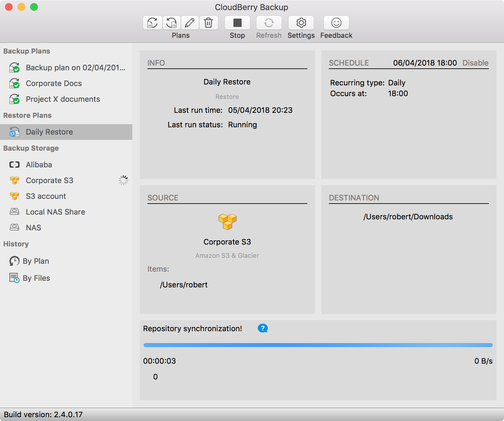Image resolution: width=504 pixels, height=421 pixels.
Task: Open the S3 account storage
Action: pyautogui.click(x=66, y=196)
